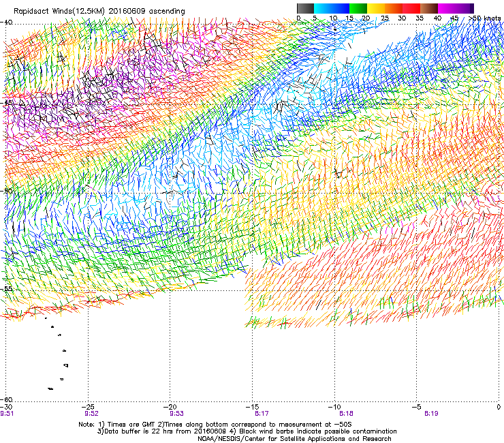Image resolution: width=504 pixels, height=443 pixels.
Task: Click the latitude axis label '-60'
Action: pyautogui.click(x=6, y=399)
